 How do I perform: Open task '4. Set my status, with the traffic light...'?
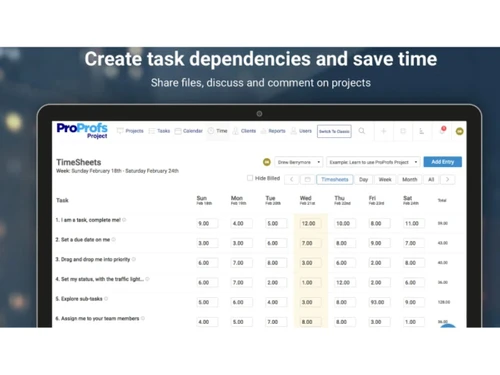coord(100,279)
